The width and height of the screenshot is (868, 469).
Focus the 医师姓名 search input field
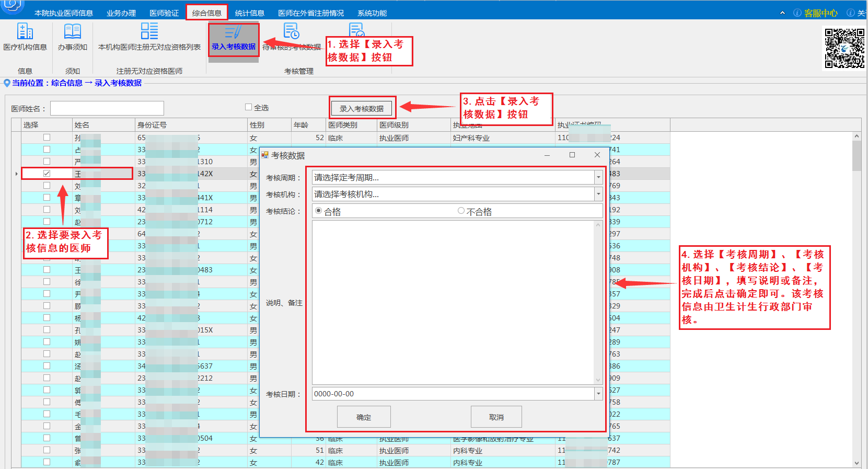[107, 108]
